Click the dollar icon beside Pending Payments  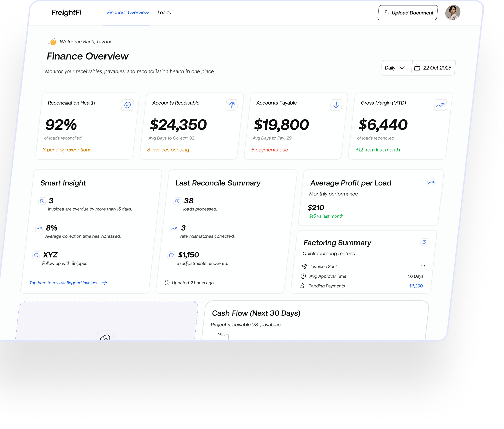click(x=302, y=286)
